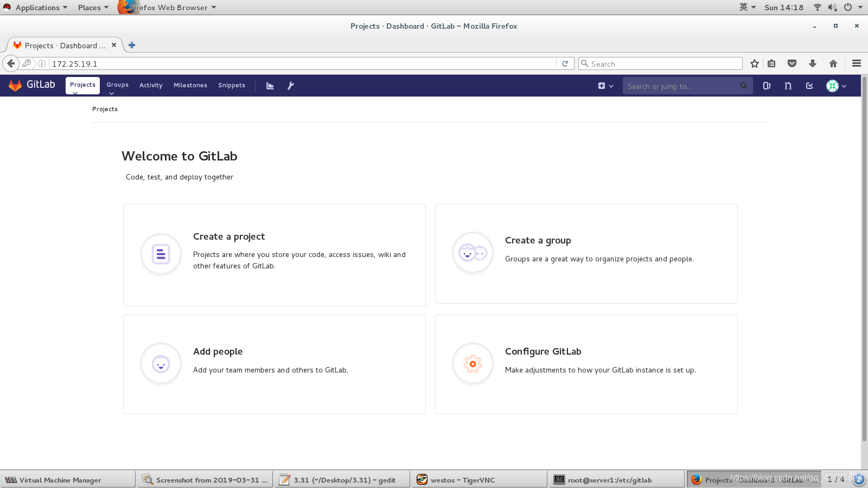Show bookmarks list icon
Image resolution: width=868 pixels, height=488 pixels.
tap(771, 63)
